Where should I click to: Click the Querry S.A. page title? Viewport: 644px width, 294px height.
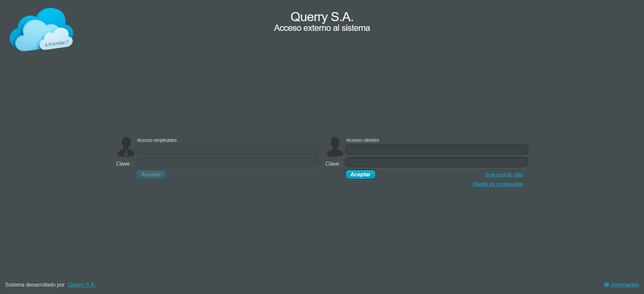322,17
